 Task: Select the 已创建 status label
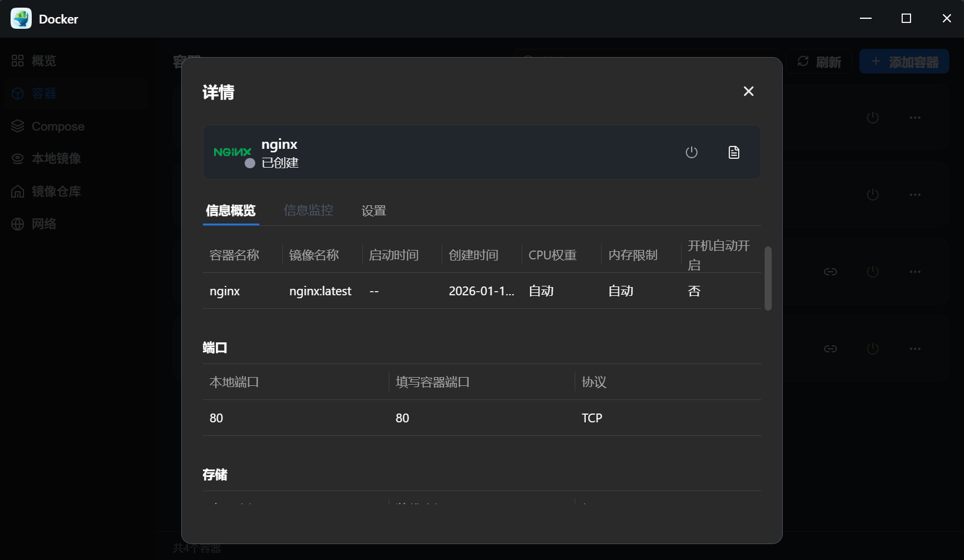280,163
